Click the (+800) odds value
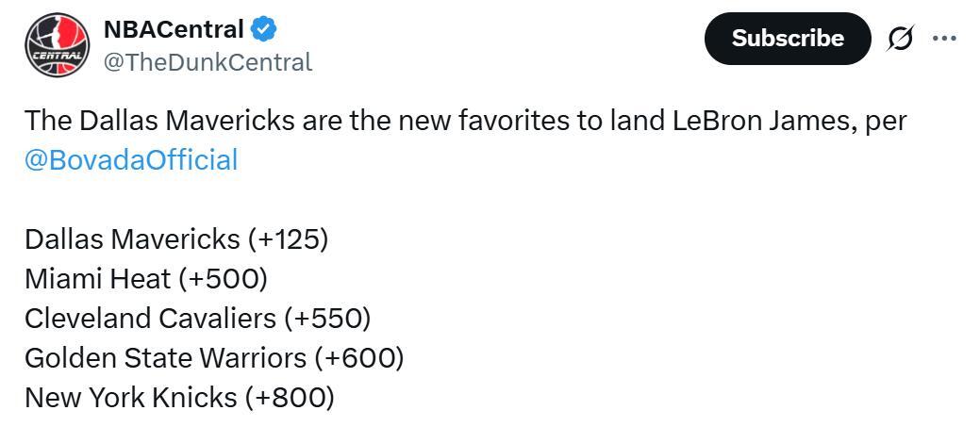Image resolution: width=980 pixels, height=427 pixels. [x=290, y=397]
